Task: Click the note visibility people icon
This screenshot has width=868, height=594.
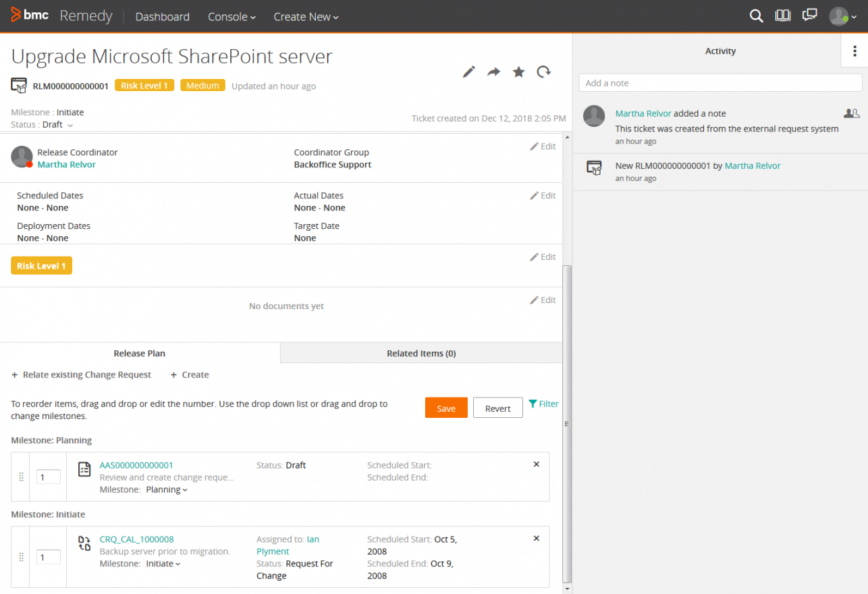Action: tap(852, 113)
